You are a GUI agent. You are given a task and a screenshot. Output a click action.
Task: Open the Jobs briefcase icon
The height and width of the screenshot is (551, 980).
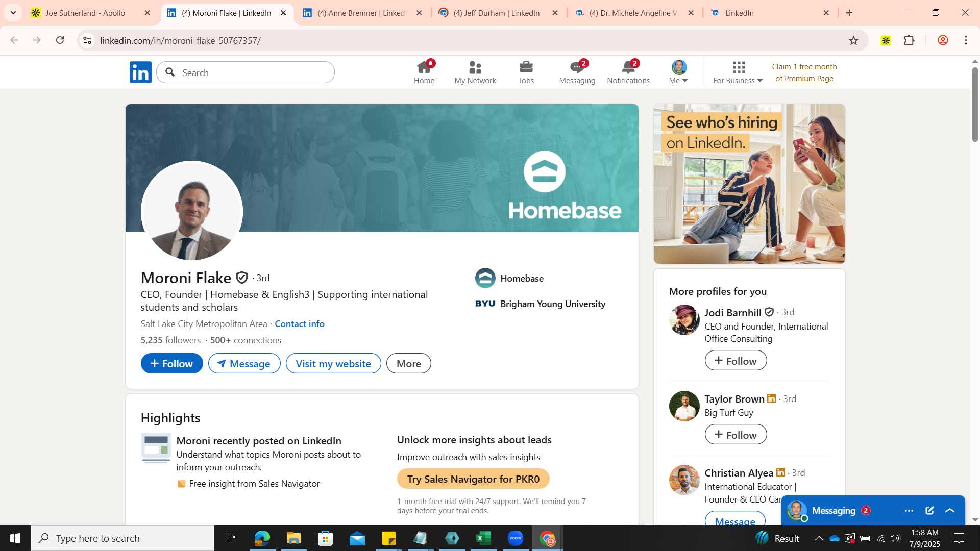coord(526,72)
